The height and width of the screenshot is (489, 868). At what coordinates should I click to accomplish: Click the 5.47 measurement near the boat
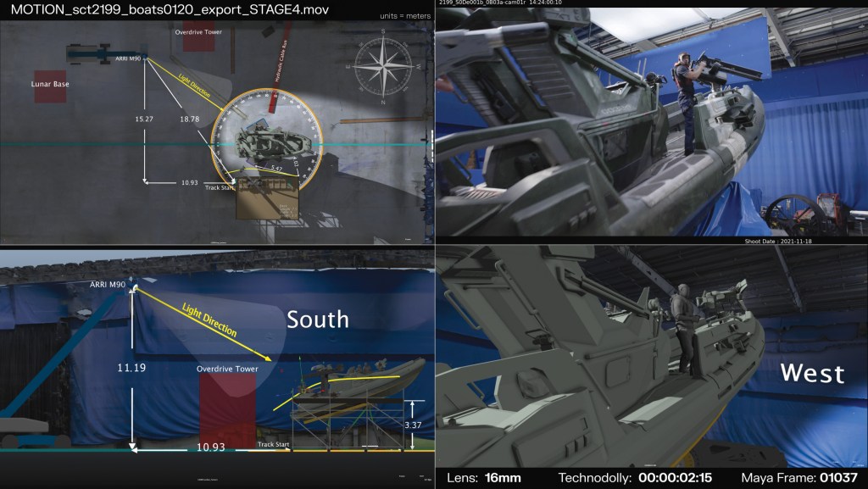[275, 168]
